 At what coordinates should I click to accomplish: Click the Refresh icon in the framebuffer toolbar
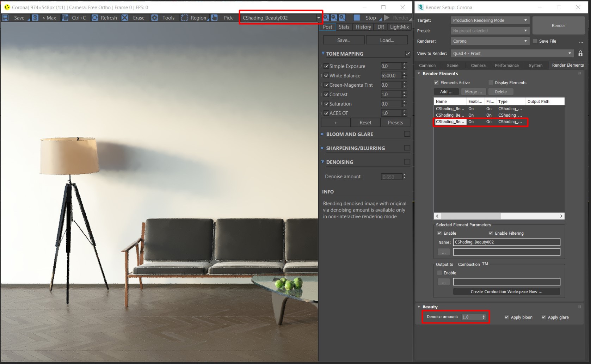[x=94, y=18]
